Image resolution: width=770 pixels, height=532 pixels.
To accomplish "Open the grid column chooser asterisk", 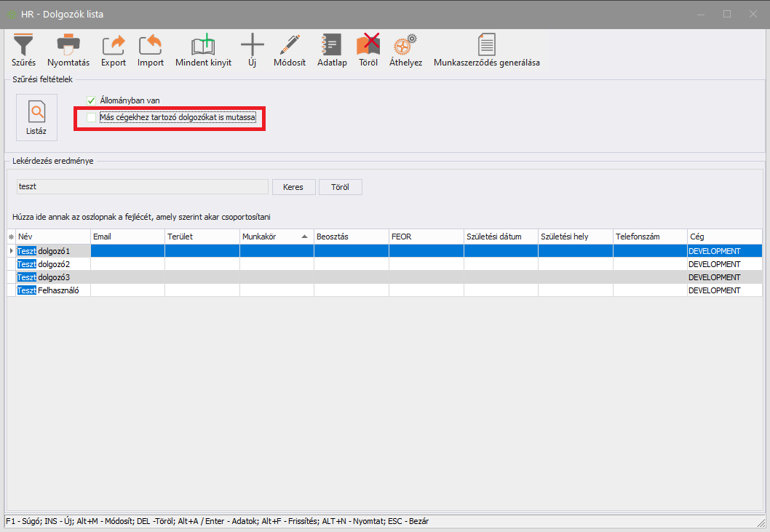I will (11, 237).
